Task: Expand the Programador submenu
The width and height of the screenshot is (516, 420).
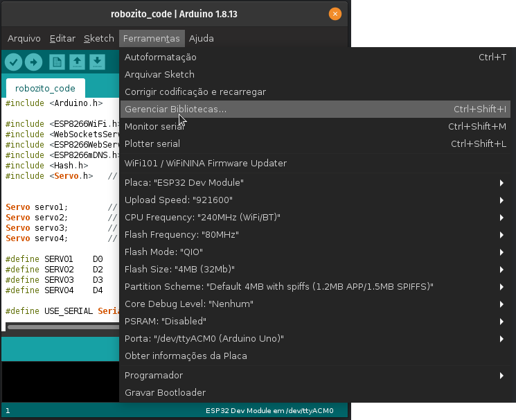Action: pyautogui.click(x=315, y=376)
